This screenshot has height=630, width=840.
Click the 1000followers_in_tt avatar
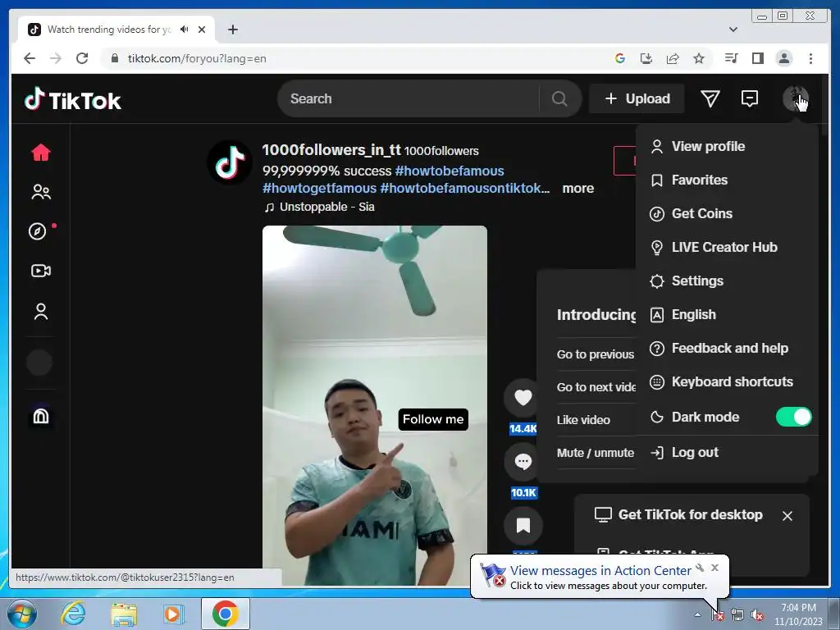click(x=230, y=162)
